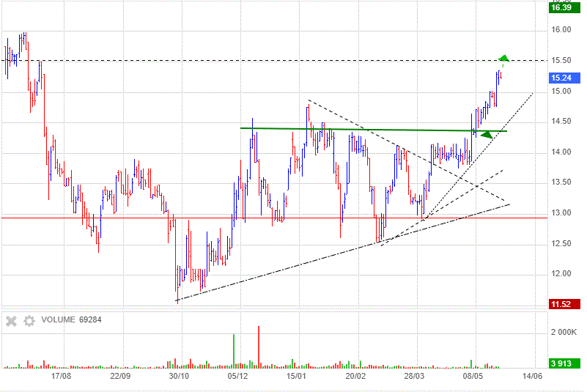Image resolution: width=587 pixels, height=392 pixels.
Task: Click the 17/08 date label on time axis
Action: point(61,376)
